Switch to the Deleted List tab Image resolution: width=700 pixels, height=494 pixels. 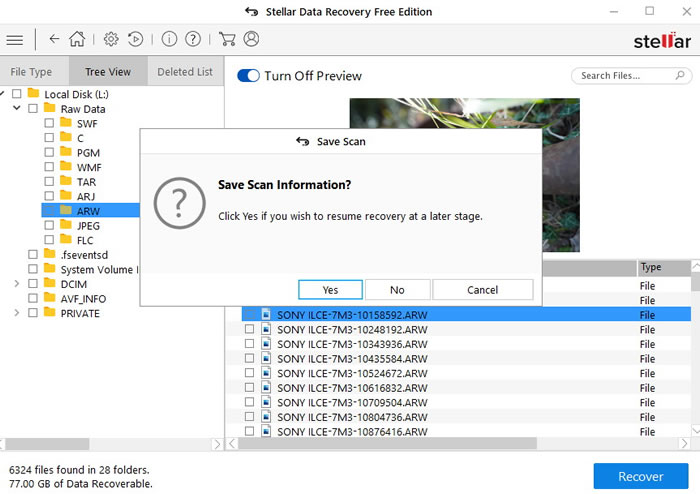click(185, 72)
